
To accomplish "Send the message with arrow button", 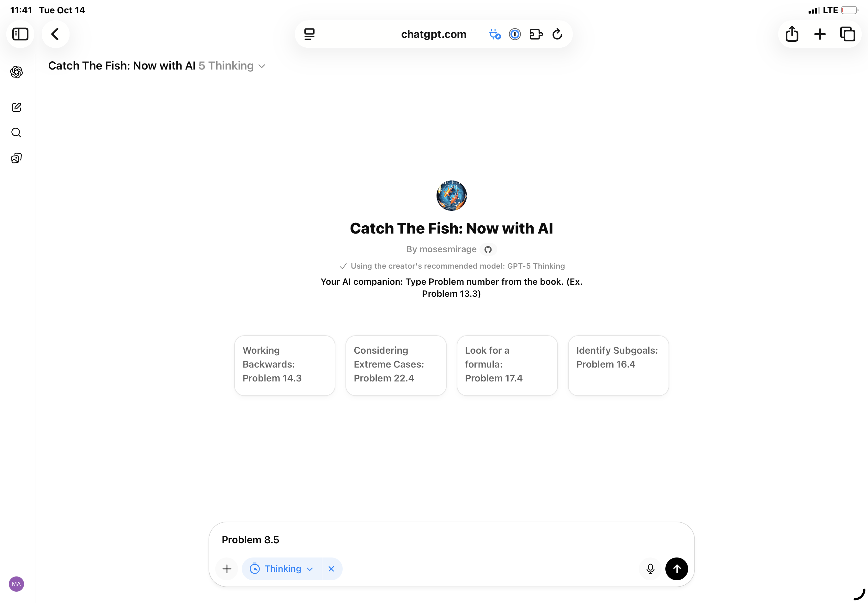I will point(676,569).
